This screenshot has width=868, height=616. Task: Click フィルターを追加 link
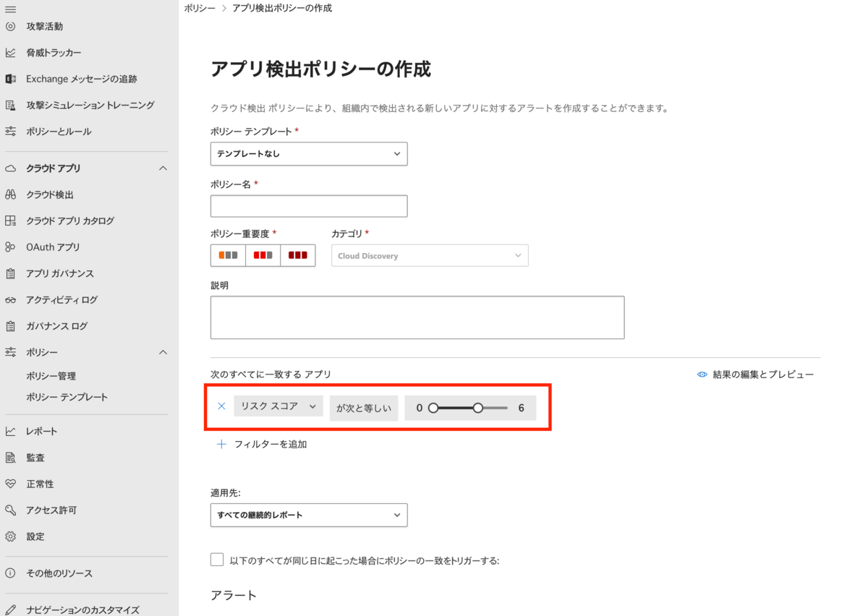click(271, 444)
